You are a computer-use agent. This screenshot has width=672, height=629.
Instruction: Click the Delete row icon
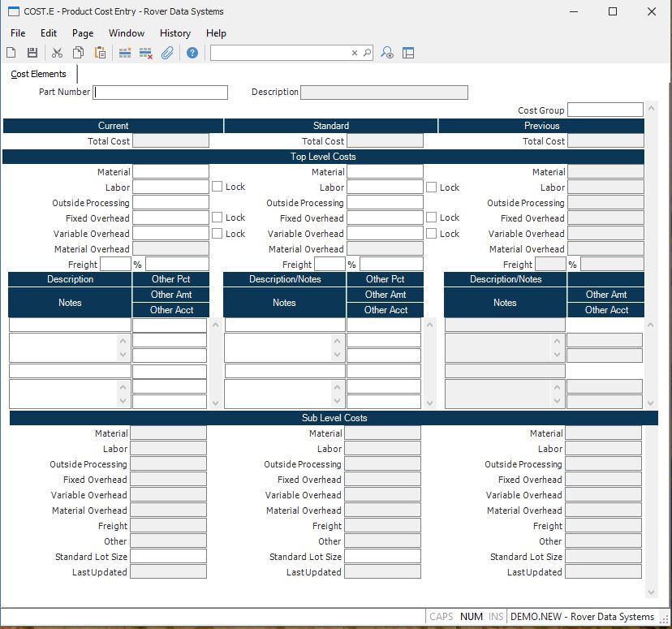[x=146, y=53]
